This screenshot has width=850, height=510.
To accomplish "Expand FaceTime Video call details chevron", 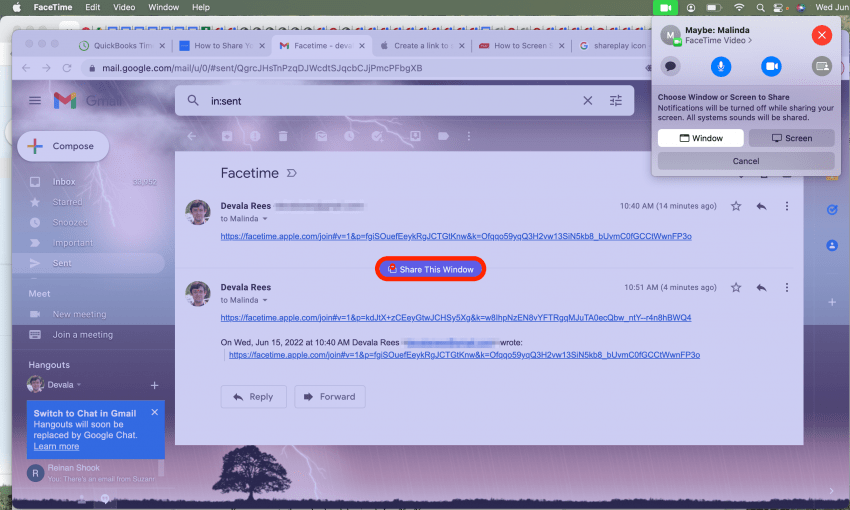I will 751,41.
